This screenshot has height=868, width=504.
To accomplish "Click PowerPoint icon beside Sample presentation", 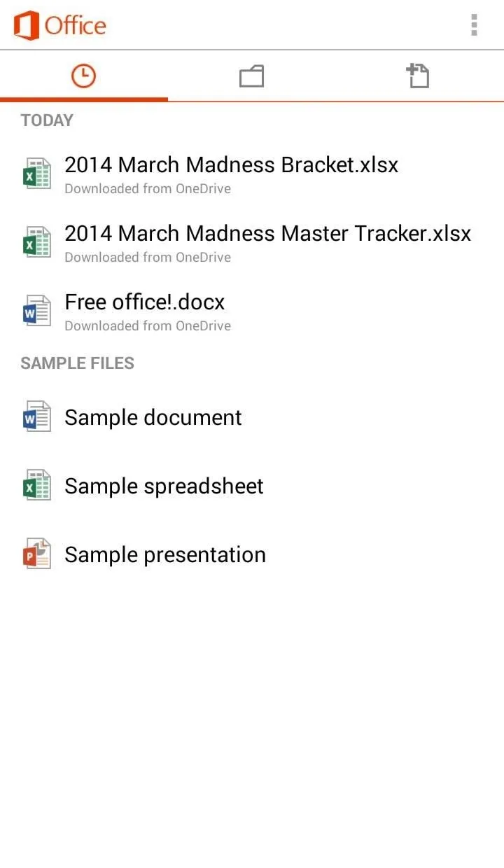I will click(36, 554).
